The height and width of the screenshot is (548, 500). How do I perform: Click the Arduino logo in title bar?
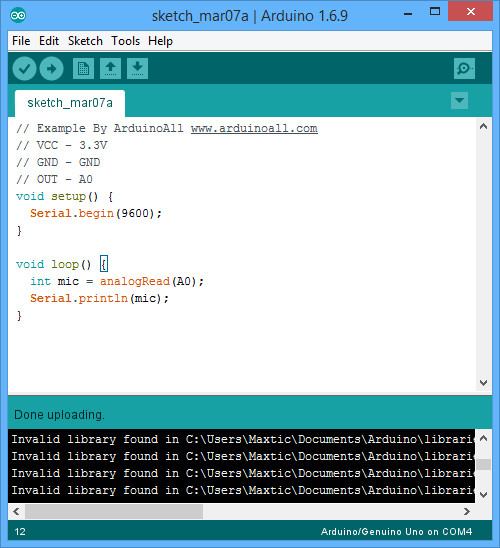(18, 15)
